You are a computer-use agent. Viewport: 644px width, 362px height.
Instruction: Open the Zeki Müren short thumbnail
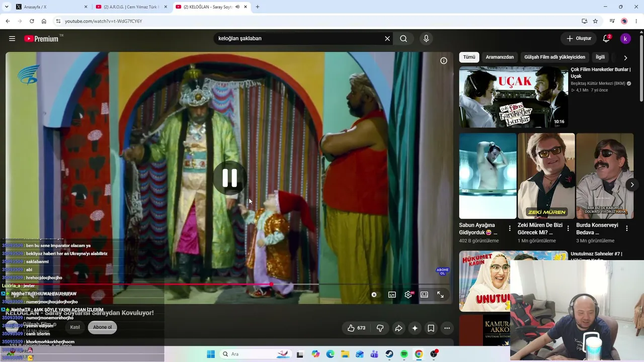[546, 176]
